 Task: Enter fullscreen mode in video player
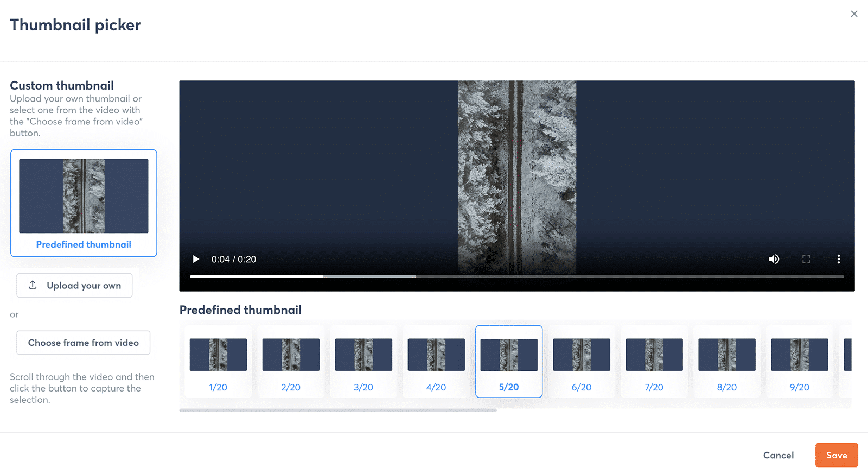coord(806,259)
